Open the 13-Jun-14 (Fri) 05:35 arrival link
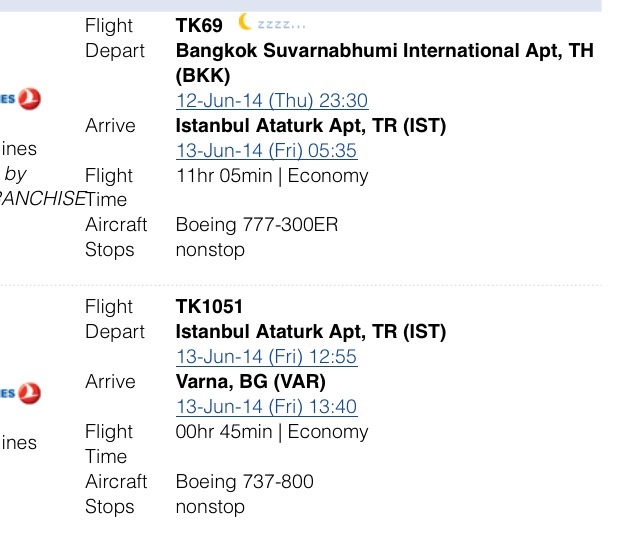 (x=266, y=151)
